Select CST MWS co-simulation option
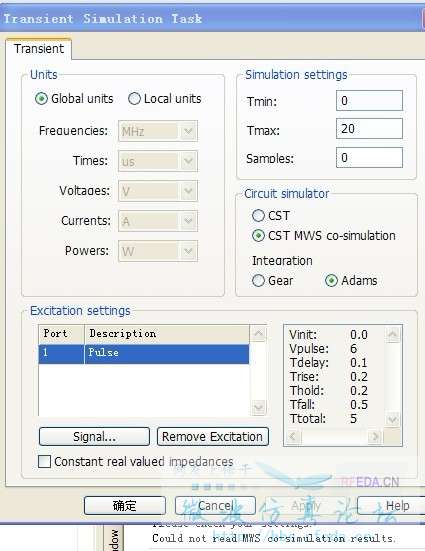The width and height of the screenshot is (425, 551). pyautogui.click(x=258, y=235)
